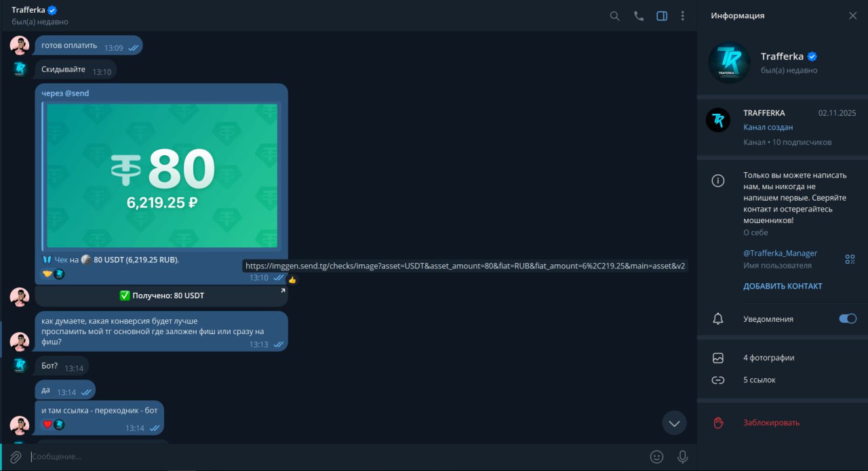The height and width of the screenshot is (471, 868).
Task: Click Заблокировать to block the user
Action: [x=771, y=423]
